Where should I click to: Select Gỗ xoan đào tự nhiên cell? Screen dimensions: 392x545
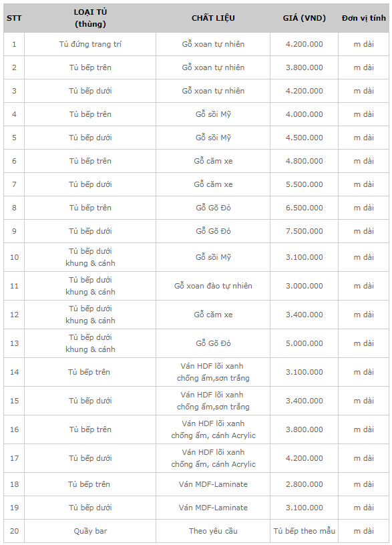point(213,286)
